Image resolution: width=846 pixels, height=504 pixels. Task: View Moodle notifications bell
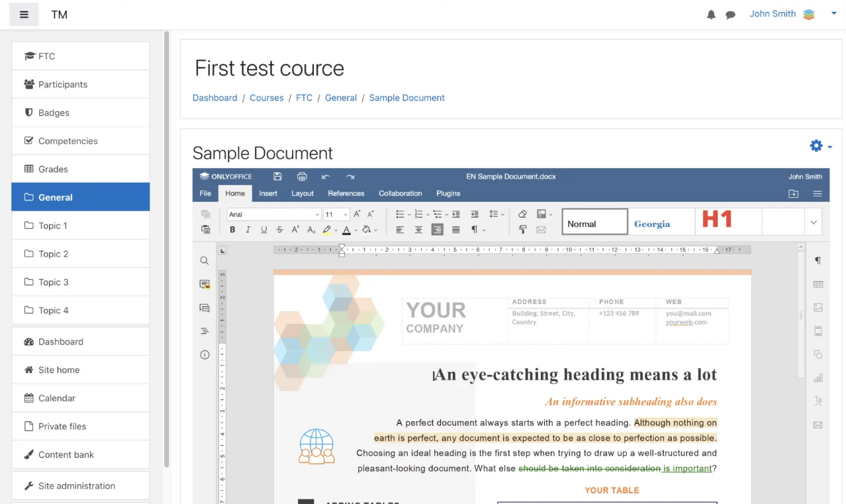[712, 15]
